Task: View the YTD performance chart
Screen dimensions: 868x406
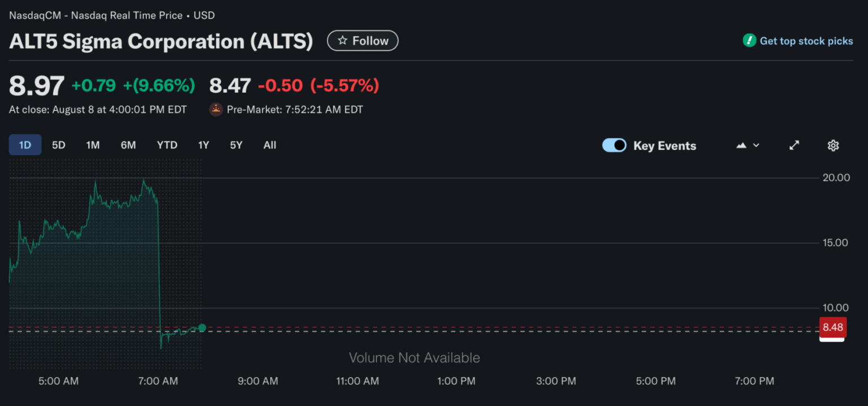Action: point(167,145)
